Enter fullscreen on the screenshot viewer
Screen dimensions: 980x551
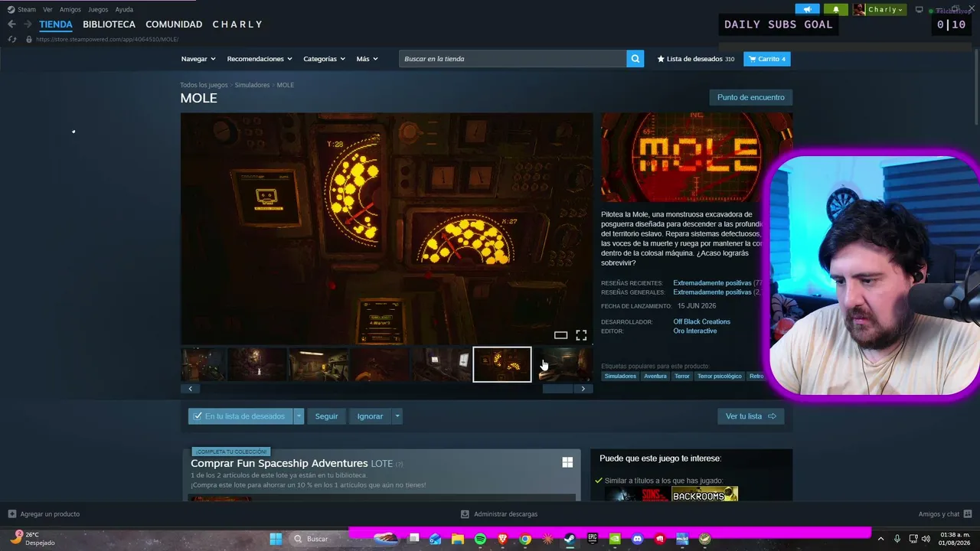coord(581,335)
